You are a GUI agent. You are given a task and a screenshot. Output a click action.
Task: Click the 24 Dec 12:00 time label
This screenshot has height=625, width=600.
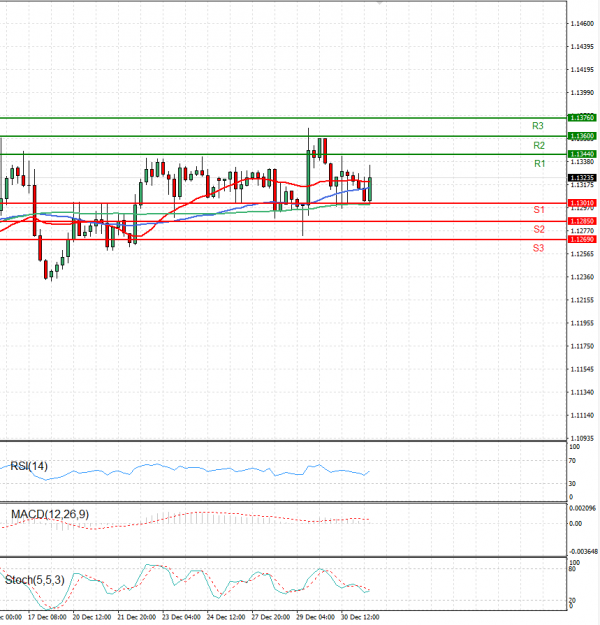pos(226,617)
